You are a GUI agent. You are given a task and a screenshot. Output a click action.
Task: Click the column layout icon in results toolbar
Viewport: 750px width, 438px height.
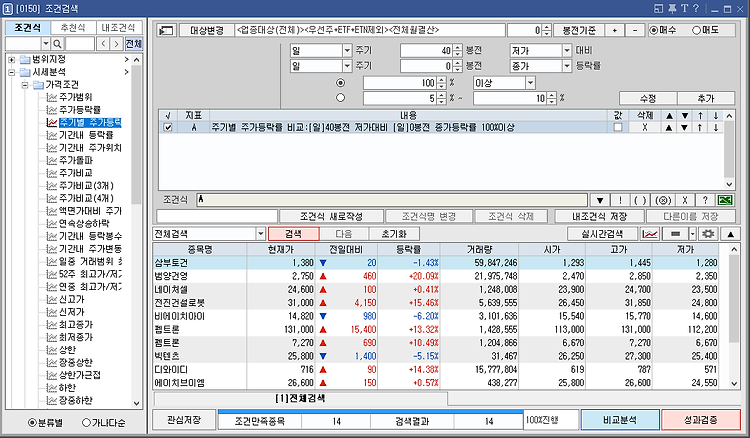(x=675, y=234)
